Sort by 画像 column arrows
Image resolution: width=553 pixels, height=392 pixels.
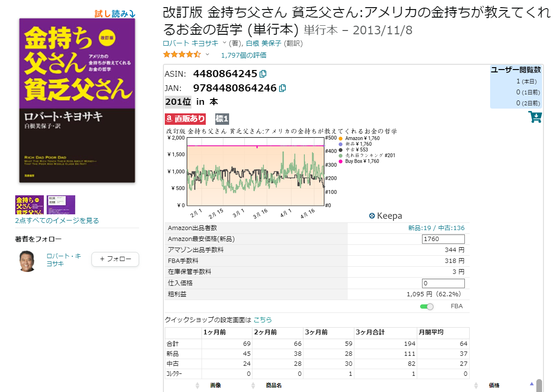click(198, 386)
